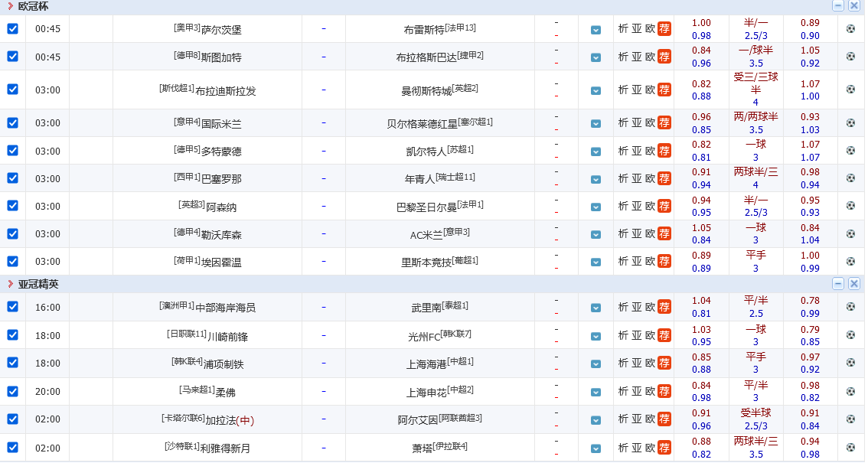868x463 pixels.
Task: Click the red 荐 badge on 多特蒙德 row
Action: coord(664,150)
